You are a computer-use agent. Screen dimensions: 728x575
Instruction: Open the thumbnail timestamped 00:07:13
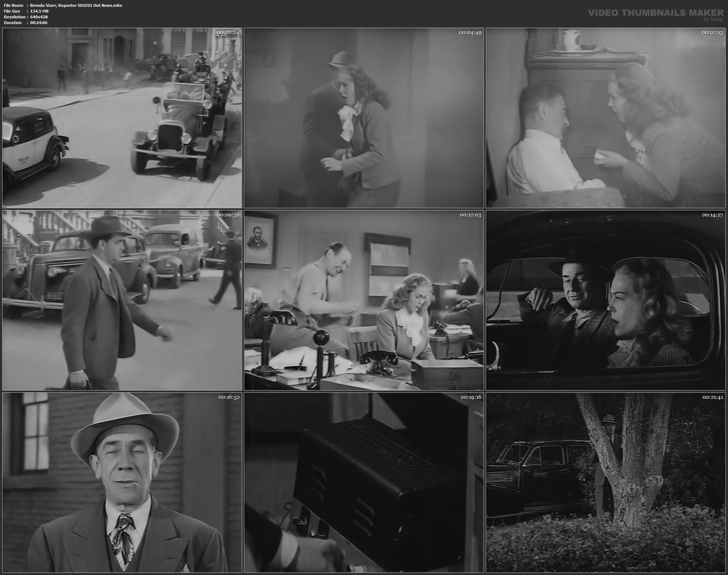pos(606,118)
